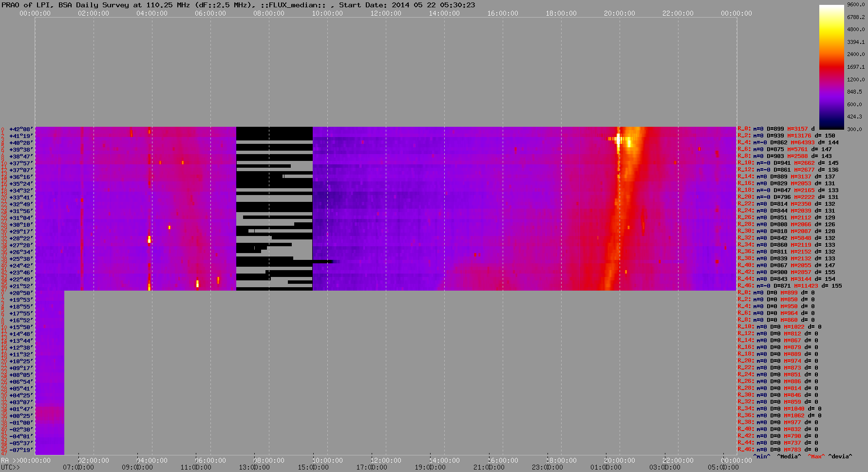Click the ^Media^ legend label
The width and height of the screenshot is (868, 472).
(x=789, y=456)
